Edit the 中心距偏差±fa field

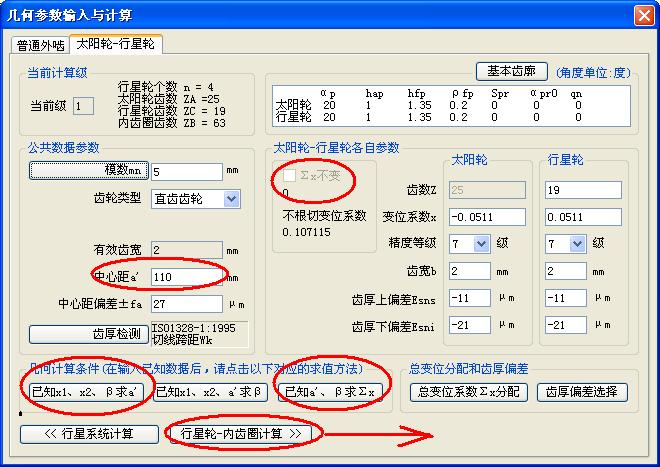[186, 304]
